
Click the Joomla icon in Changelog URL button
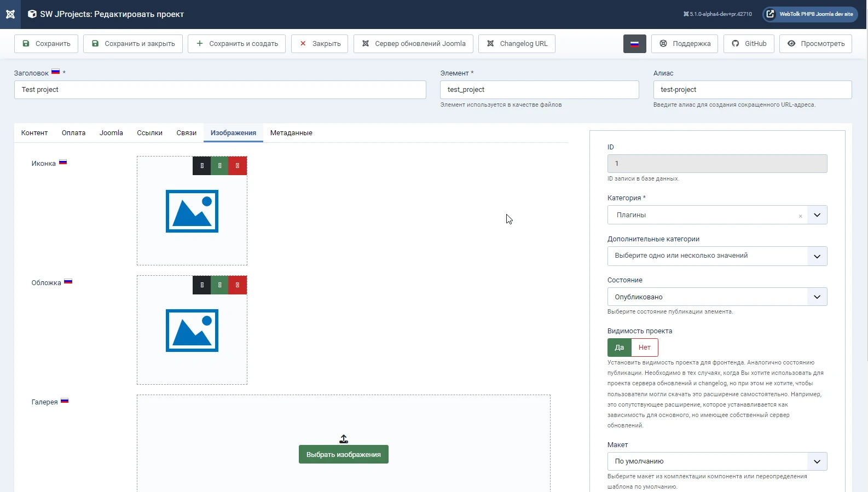[x=490, y=44]
